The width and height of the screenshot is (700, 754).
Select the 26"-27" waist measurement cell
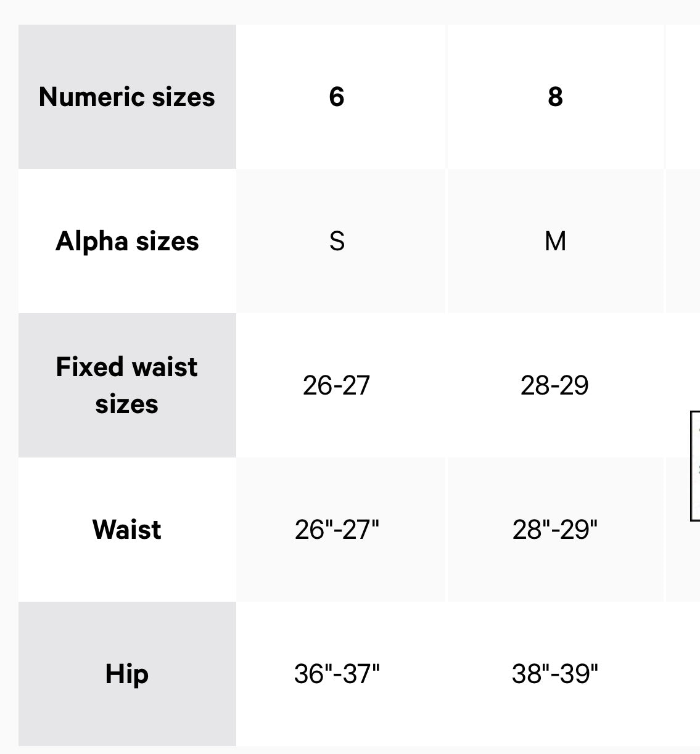point(337,530)
